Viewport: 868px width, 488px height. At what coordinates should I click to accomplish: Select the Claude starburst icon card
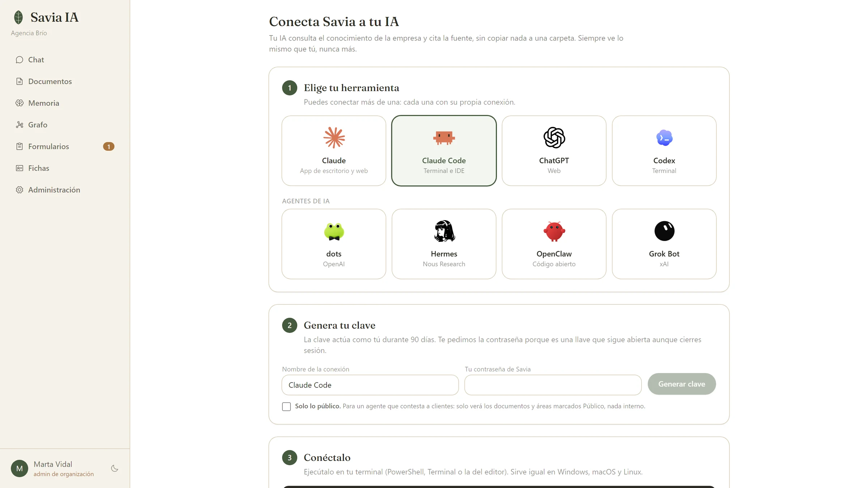tap(334, 138)
